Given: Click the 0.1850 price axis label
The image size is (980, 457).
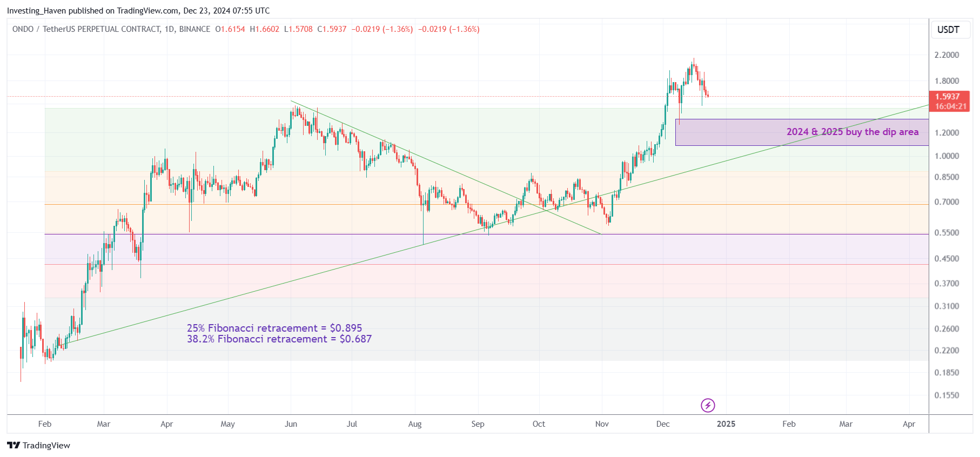Looking at the screenshot, I should click(x=947, y=373).
